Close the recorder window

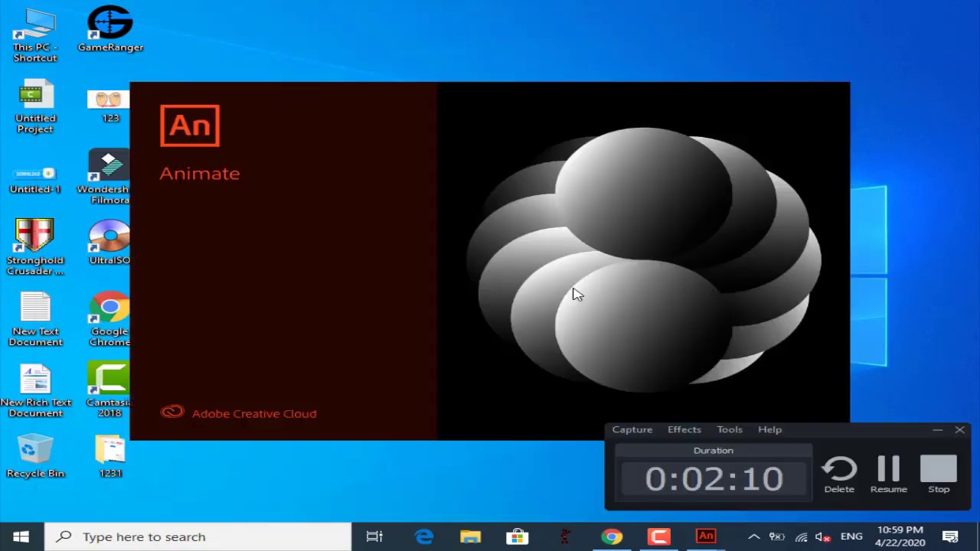tap(959, 430)
